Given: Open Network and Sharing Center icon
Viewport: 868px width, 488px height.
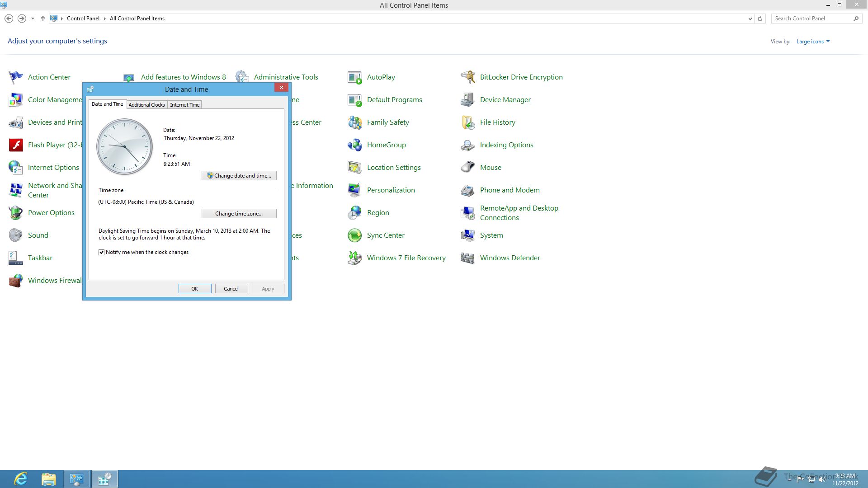Looking at the screenshot, I should pyautogui.click(x=16, y=190).
